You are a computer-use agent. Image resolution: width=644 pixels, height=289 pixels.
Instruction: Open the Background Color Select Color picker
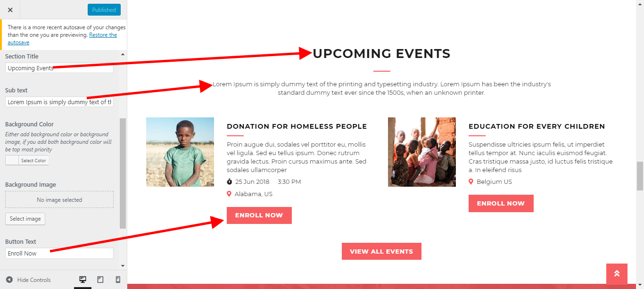(x=27, y=160)
